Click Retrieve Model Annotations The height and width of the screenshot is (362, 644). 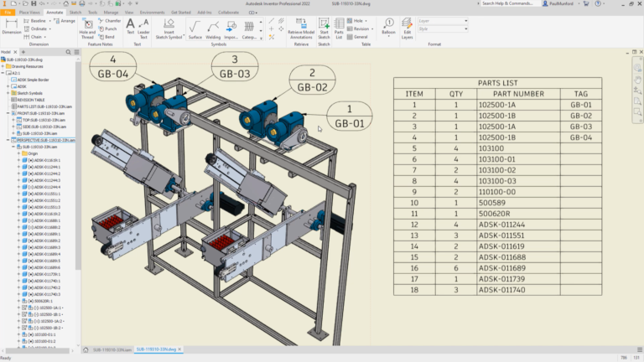pos(301,28)
